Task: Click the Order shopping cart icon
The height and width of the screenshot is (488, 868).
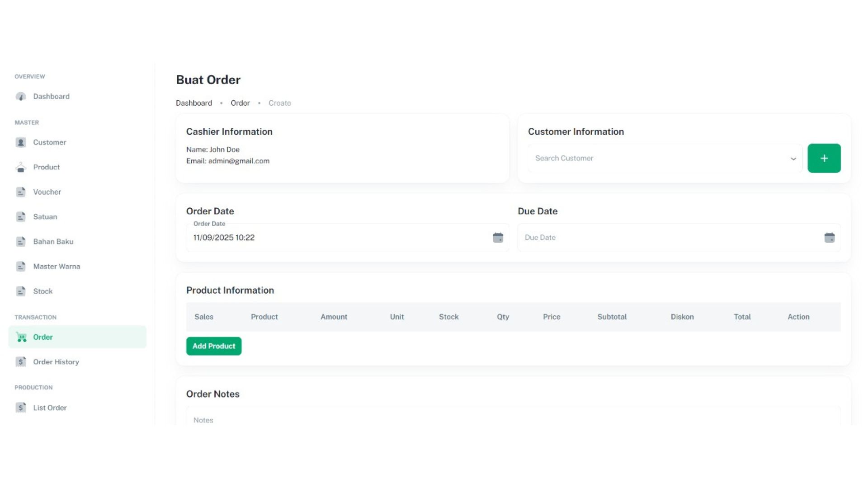Action: click(21, 337)
